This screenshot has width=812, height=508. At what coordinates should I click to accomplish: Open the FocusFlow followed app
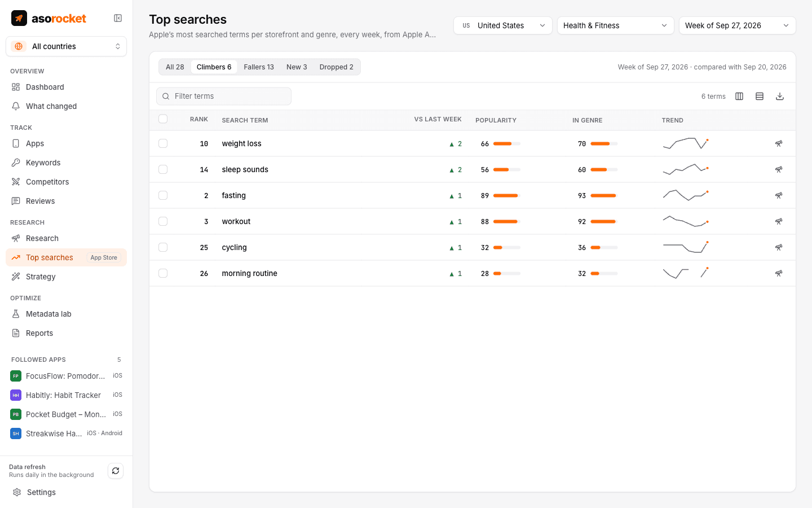[67, 376]
